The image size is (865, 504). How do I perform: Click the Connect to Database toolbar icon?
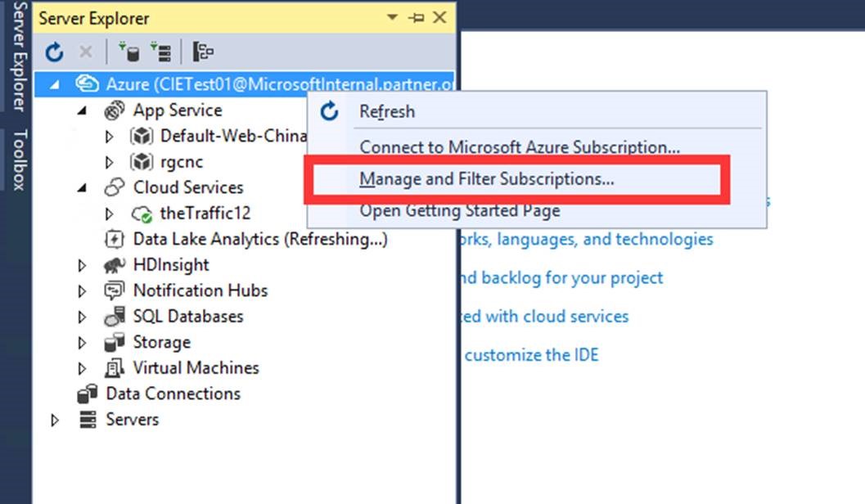coord(128,52)
